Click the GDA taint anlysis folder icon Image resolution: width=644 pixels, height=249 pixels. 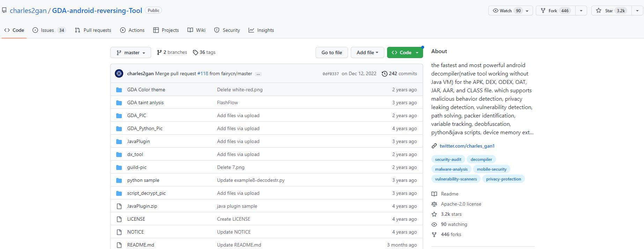click(119, 103)
